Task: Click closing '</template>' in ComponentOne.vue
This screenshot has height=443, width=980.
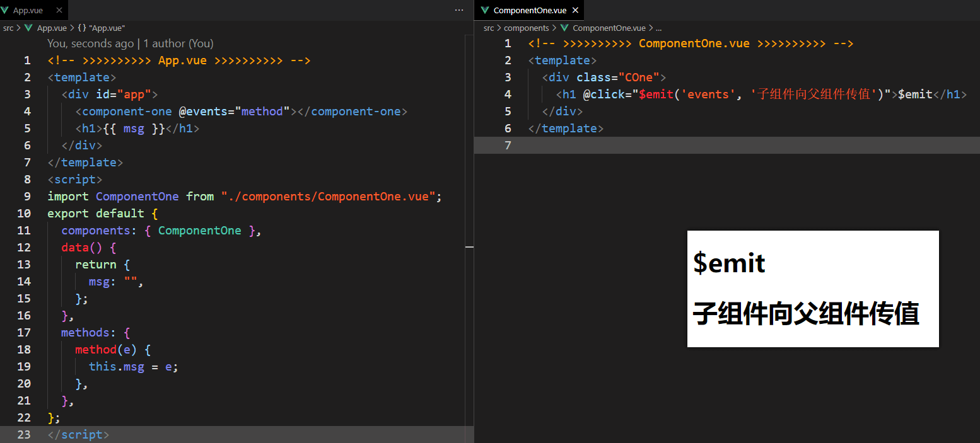Action: [x=566, y=129]
